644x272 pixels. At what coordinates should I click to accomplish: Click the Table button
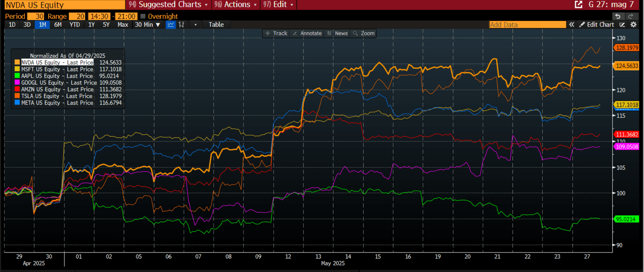pyautogui.click(x=216, y=24)
